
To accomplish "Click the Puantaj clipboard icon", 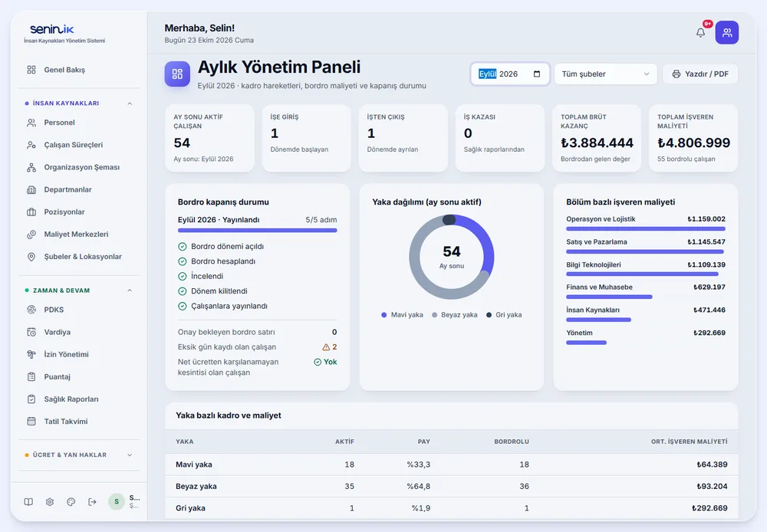I will 31,376.
